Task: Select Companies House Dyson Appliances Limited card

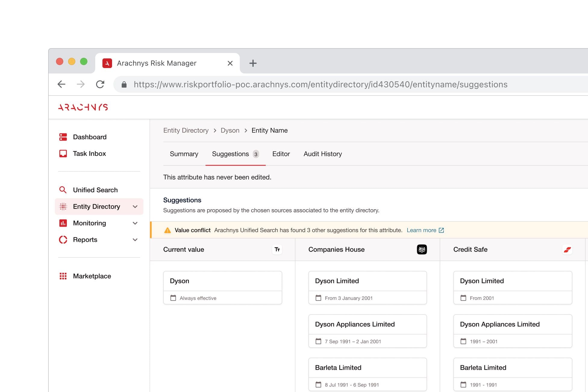Action: click(x=367, y=331)
